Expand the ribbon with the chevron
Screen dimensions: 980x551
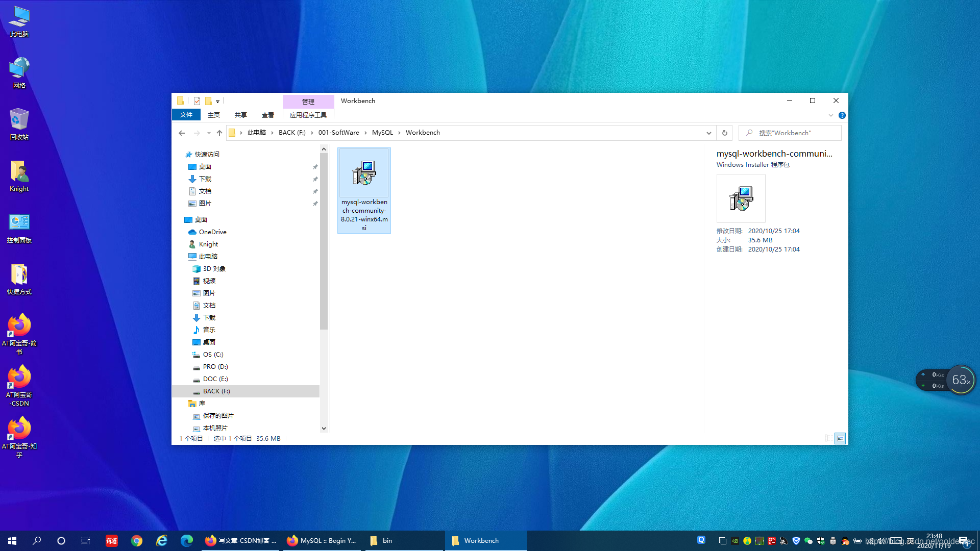pos(831,115)
